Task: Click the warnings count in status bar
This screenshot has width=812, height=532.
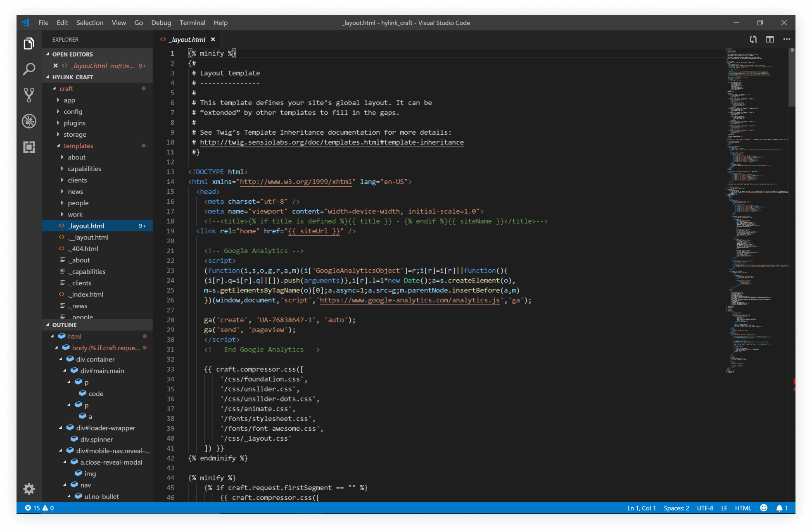Action: tap(48, 508)
